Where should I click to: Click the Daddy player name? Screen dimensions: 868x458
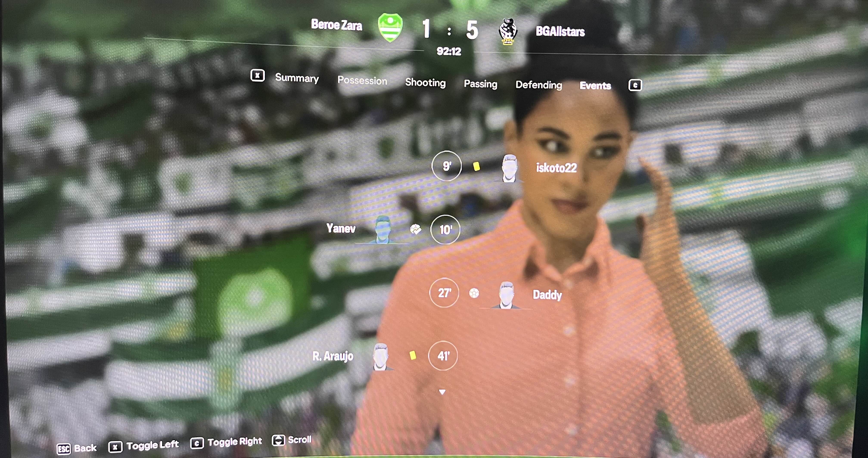pos(547,295)
